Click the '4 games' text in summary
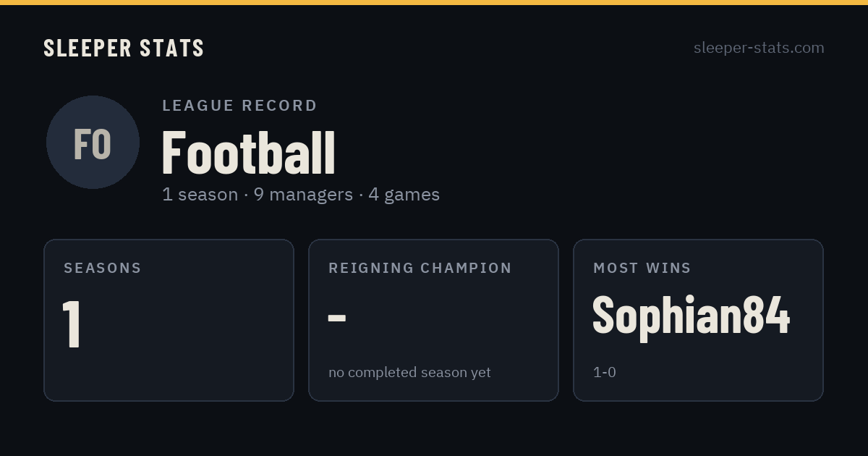The width and height of the screenshot is (868, 456). coord(404,195)
